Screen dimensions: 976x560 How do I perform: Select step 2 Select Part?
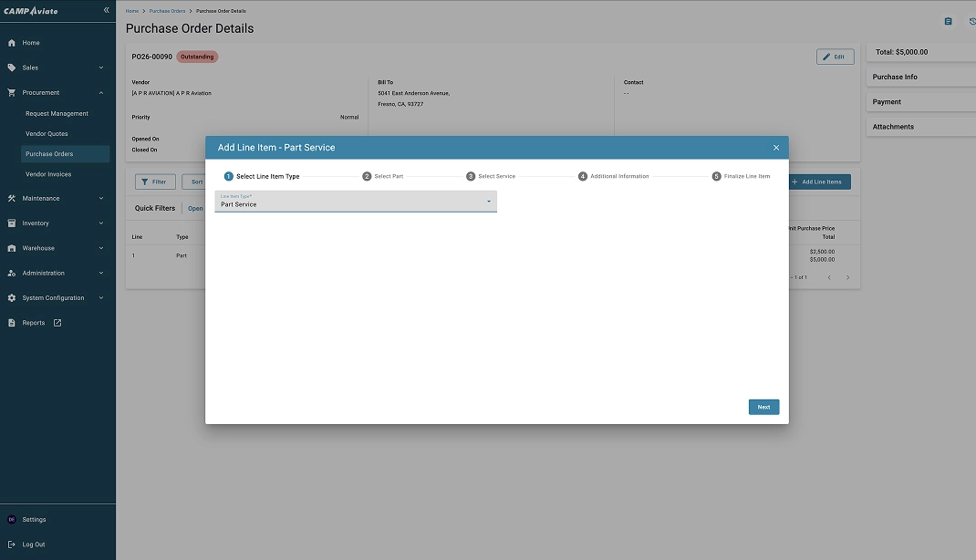[x=383, y=177]
